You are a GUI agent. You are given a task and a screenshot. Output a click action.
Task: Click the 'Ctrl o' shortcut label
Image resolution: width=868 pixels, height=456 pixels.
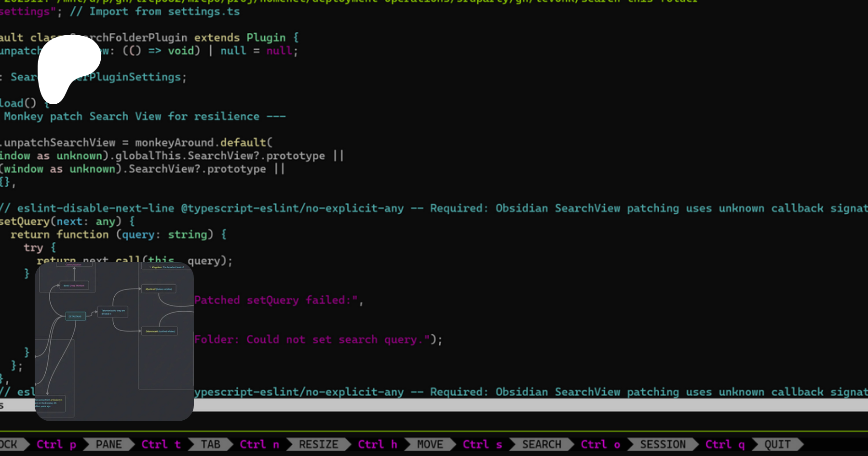pyautogui.click(x=600, y=444)
